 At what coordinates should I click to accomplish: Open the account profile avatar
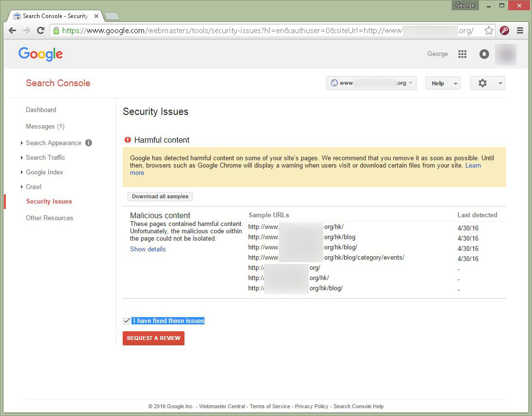(x=506, y=55)
